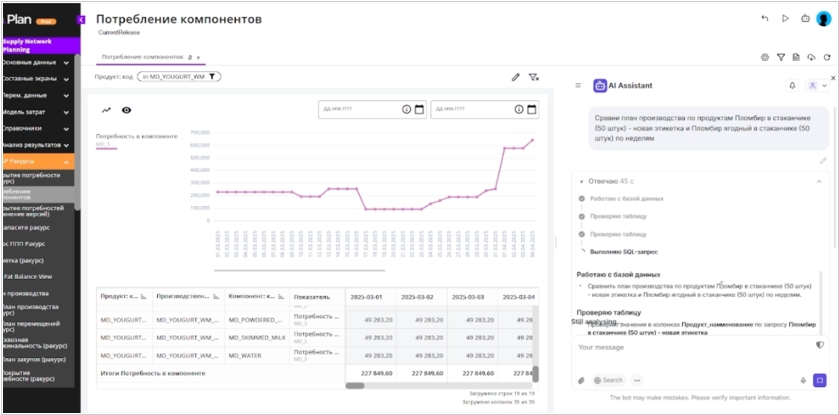Click the MD_WATER component cell

[x=257, y=355]
